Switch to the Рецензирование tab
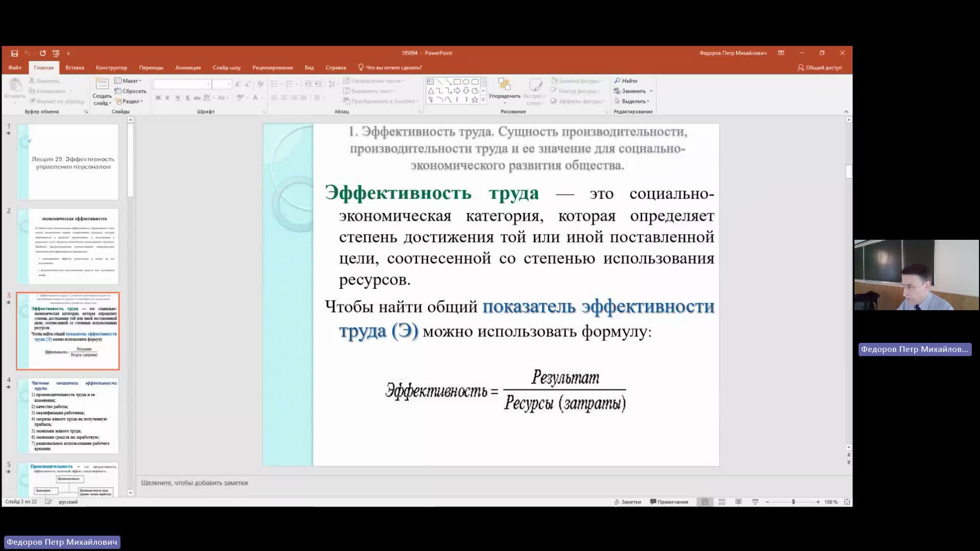The image size is (980, 551). pyautogui.click(x=273, y=67)
